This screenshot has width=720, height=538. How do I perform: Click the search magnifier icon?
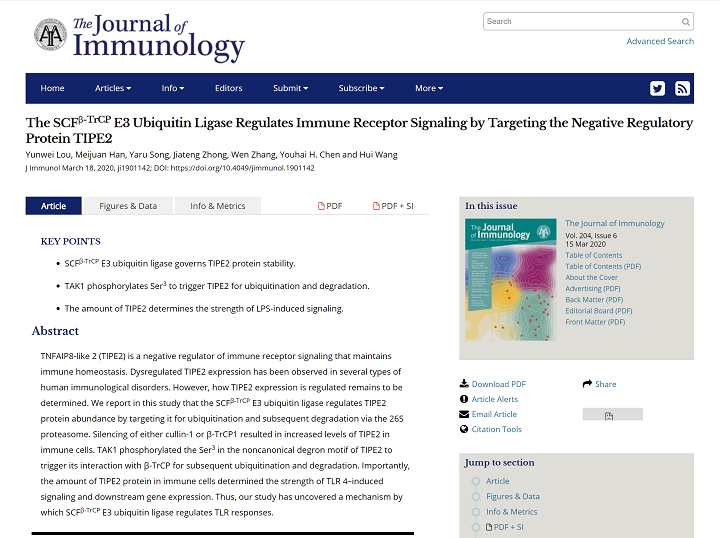click(x=686, y=21)
